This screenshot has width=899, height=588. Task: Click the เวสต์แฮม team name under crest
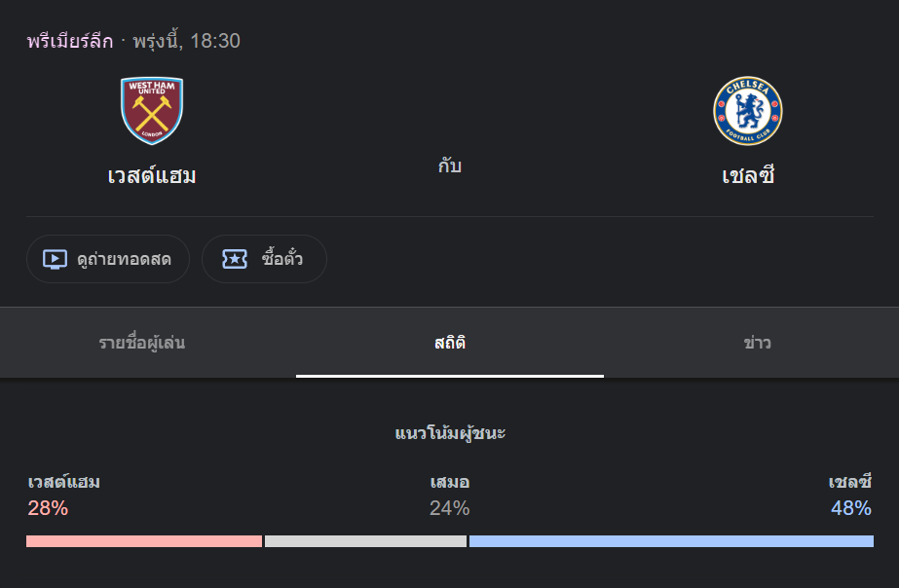pyautogui.click(x=152, y=175)
